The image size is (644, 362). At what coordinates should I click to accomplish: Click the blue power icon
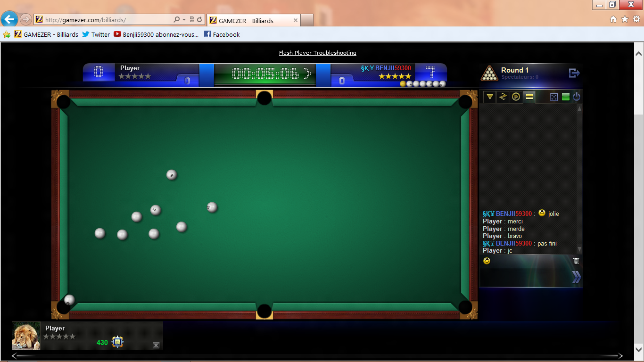(577, 97)
